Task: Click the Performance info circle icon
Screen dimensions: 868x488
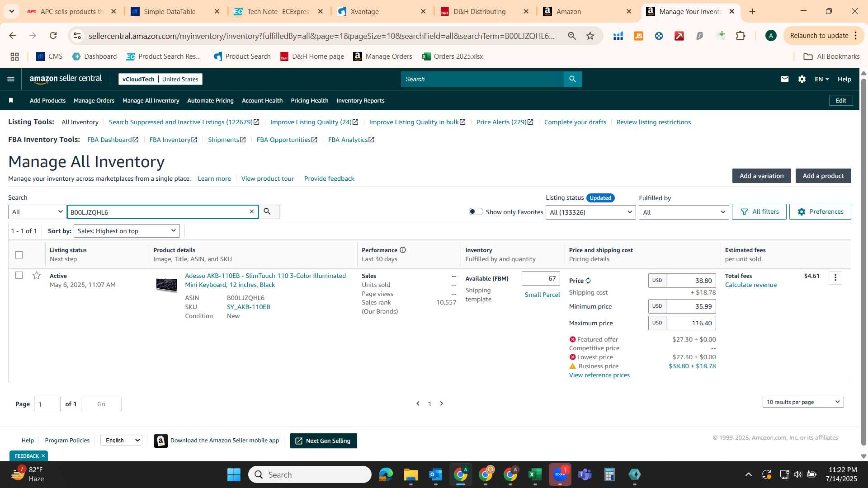Action: [x=403, y=250]
